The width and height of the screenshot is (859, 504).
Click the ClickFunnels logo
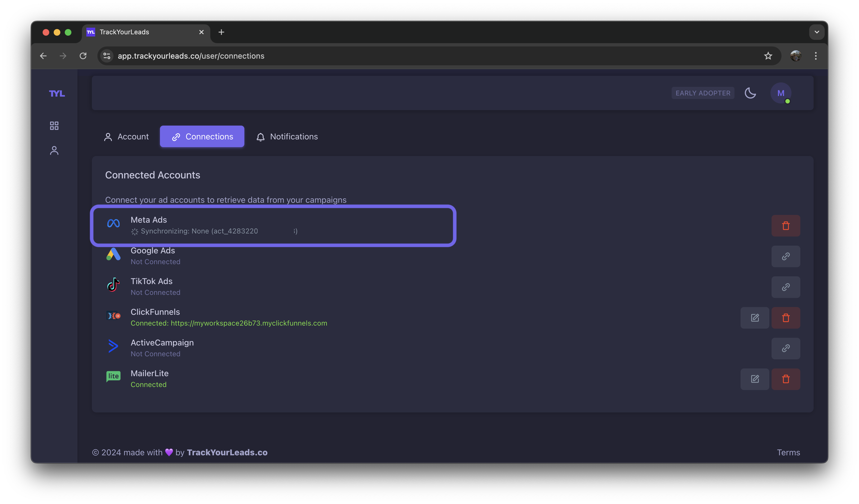coord(113,316)
